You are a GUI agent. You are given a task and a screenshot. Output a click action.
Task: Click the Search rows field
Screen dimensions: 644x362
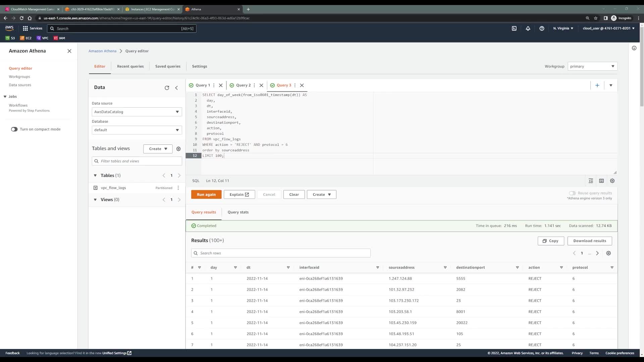click(281, 253)
